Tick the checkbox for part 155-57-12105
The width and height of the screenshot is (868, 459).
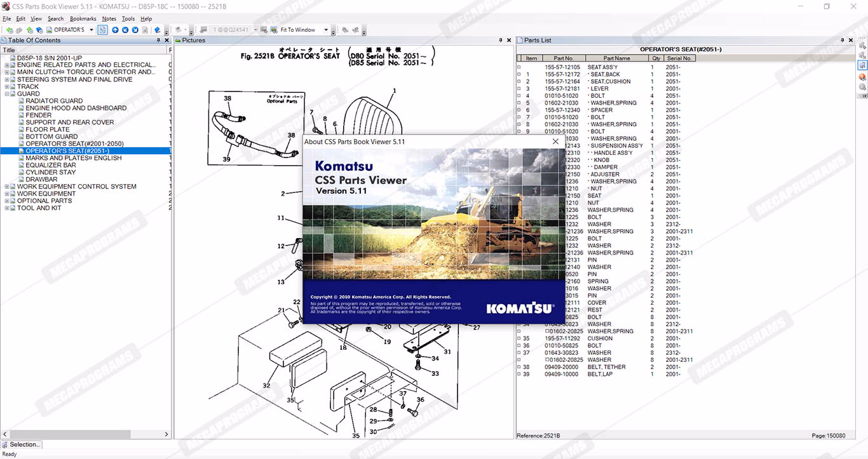(519, 67)
